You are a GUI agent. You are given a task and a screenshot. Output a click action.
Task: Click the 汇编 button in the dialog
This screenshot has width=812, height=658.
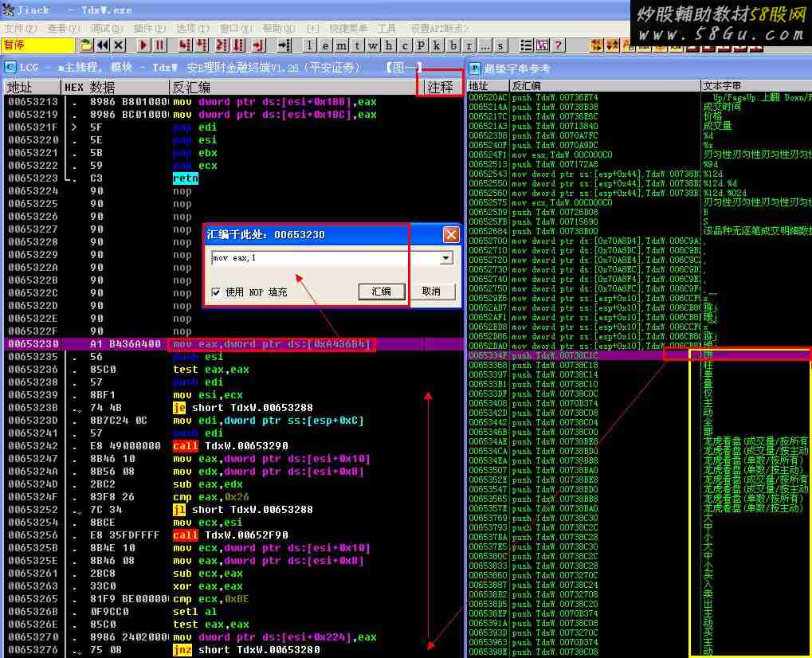coord(382,292)
